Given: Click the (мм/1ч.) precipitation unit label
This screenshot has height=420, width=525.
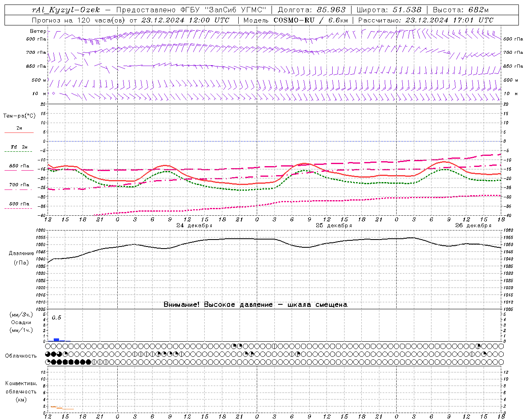Looking at the screenshot, I should click(x=21, y=330).
